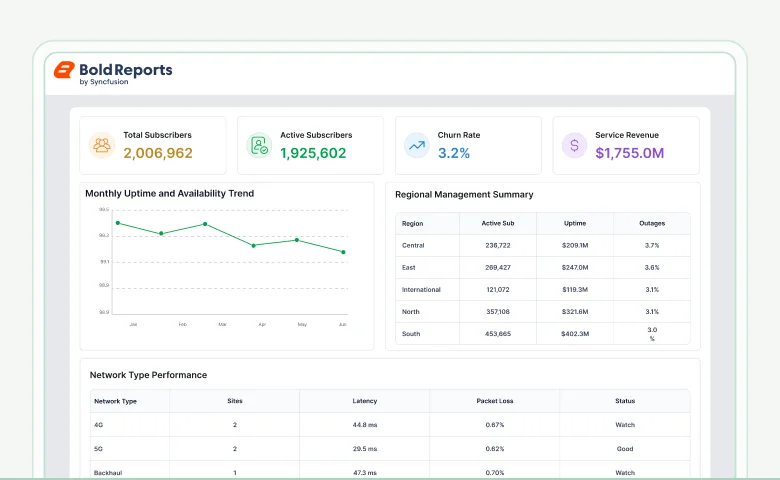Click the Network Type Performance heading
Screen dimensions: 780x480
point(148,375)
